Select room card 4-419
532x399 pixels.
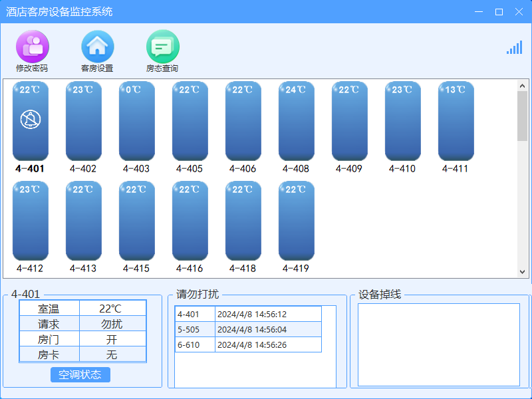[297, 221]
